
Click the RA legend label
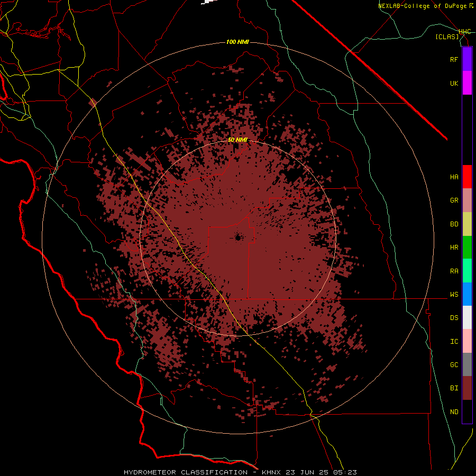(x=454, y=271)
